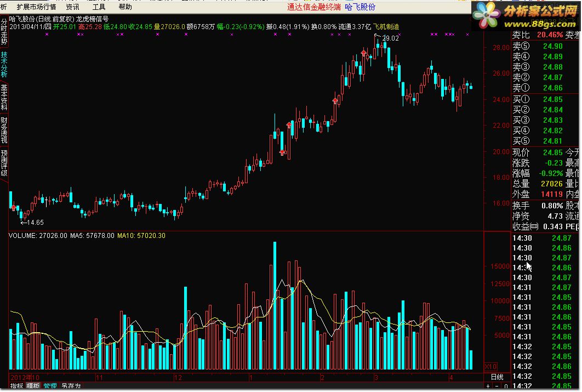
Task: Open the 基本资料 side tab
Action: [4, 97]
